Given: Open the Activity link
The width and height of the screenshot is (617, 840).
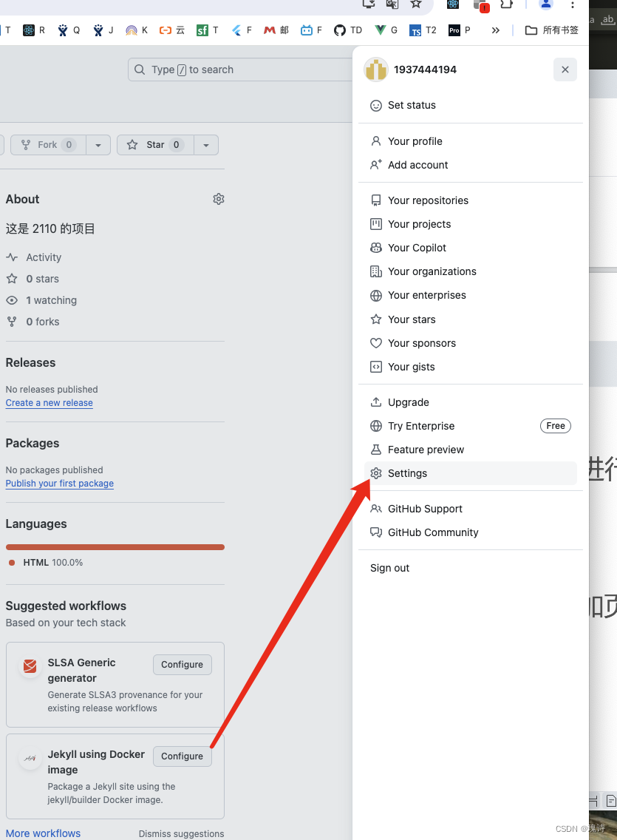Looking at the screenshot, I should point(34,257).
